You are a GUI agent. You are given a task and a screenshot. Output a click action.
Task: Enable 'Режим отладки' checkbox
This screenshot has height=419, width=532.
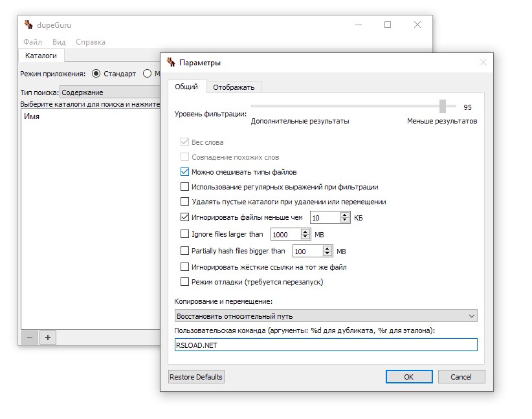tap(184, 282)
